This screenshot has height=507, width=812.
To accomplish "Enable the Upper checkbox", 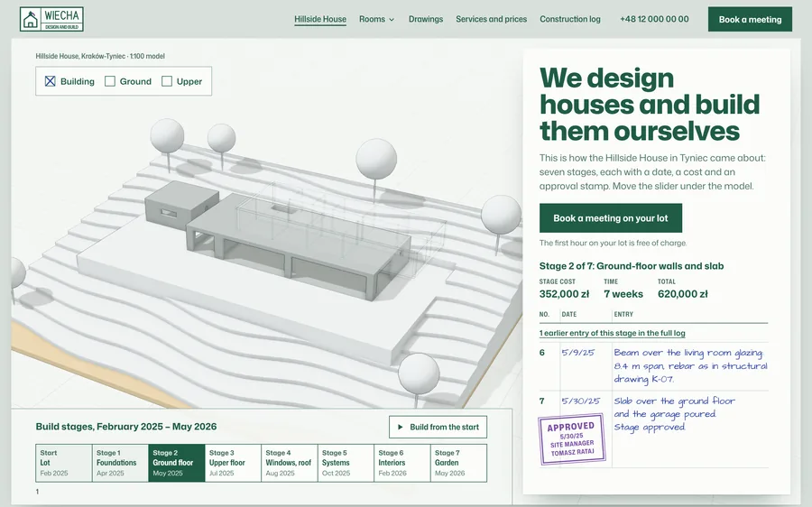I will tap(167, 81).
